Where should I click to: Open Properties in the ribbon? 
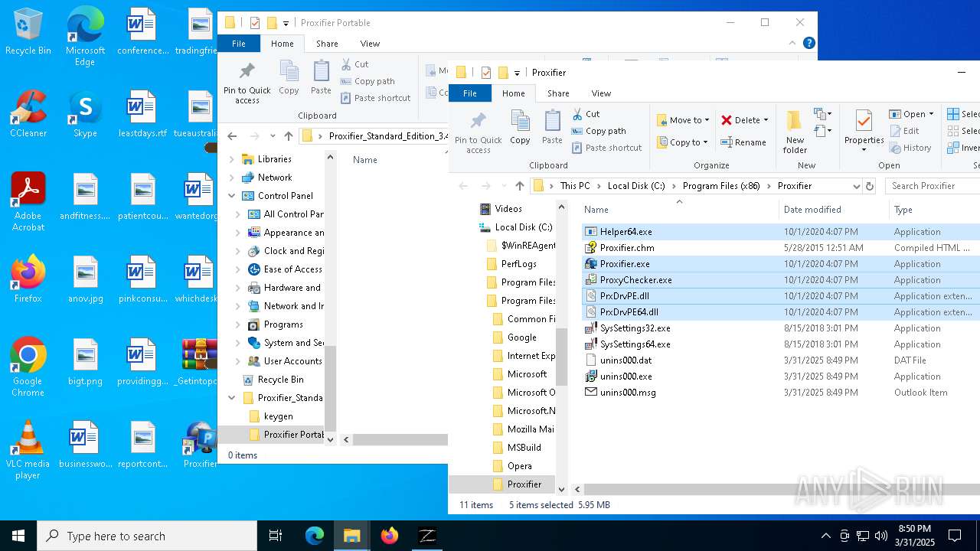tap(864, 131)
